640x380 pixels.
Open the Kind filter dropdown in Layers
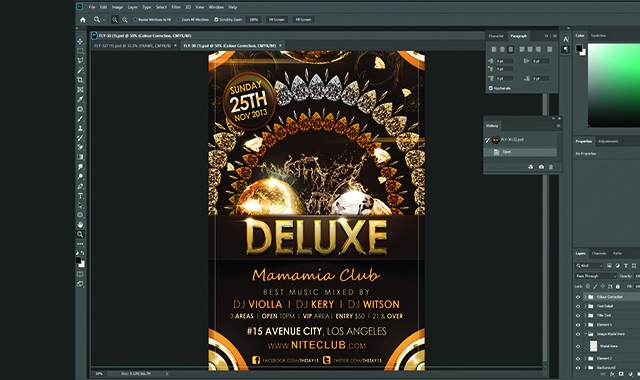(x=589, y=266)
